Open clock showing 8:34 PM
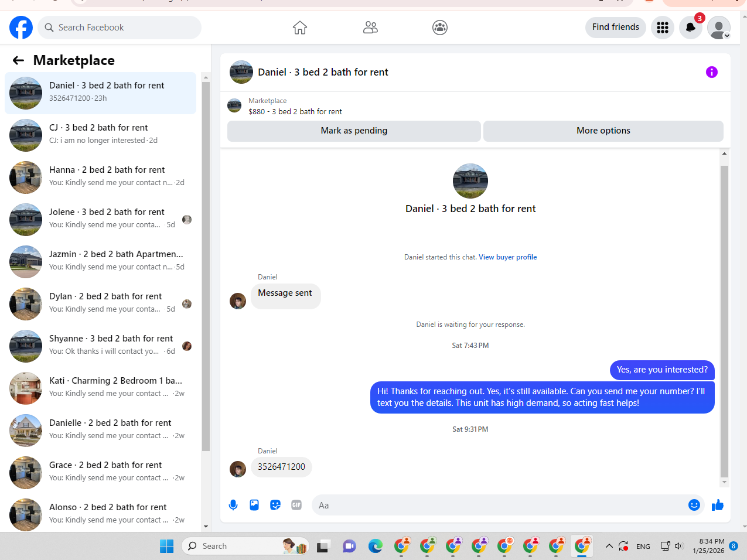The width and height of the screenshot is (747, 560). 708,546
